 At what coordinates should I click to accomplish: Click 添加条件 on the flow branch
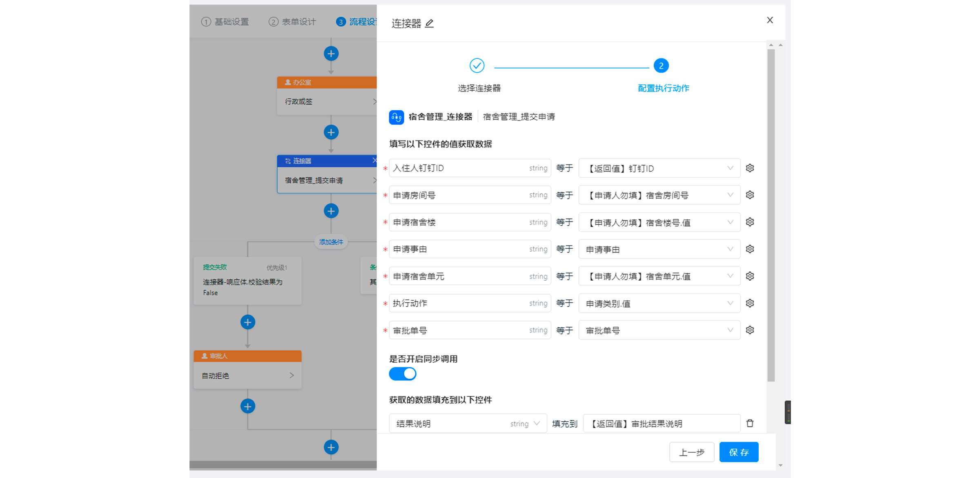pos(331,241)
